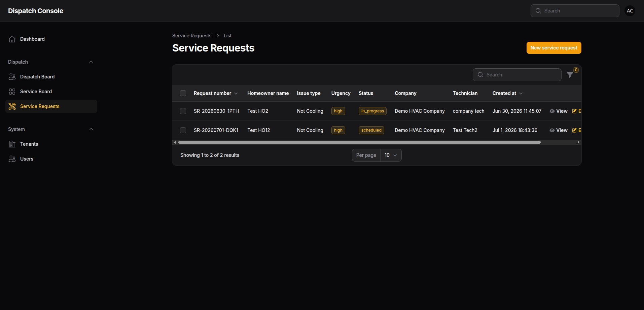The image size is (644, 310).
Task: Open the Dashboard home icon
Action: (x=12, y=39)
